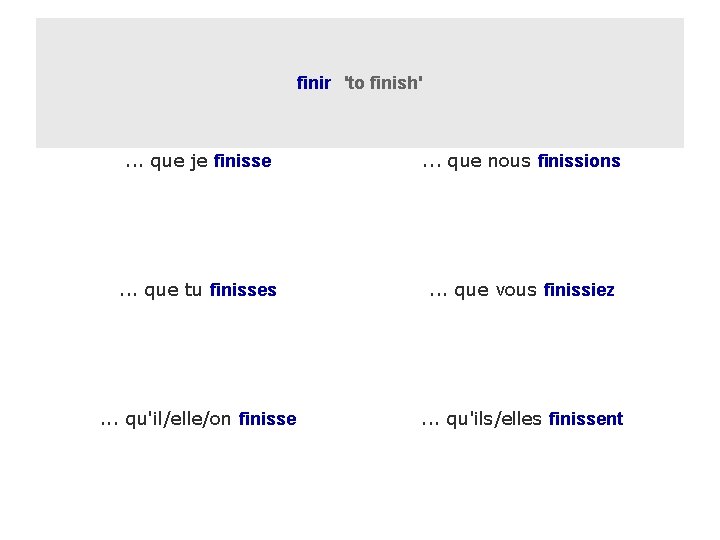Image resolution: width=720 pixels, height=540 pixels.
Task: Click the pronoun text "qu'il/elle/on"
Action: pos(179,419)
